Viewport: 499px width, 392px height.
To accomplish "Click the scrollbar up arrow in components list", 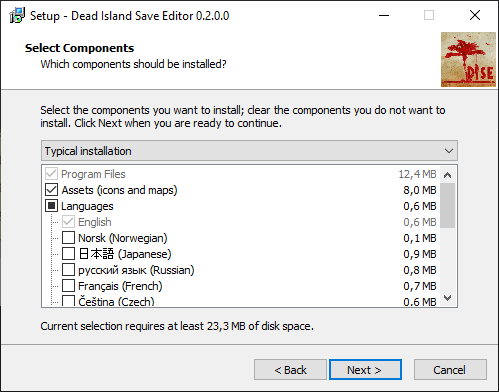I will tap(448, 175).
